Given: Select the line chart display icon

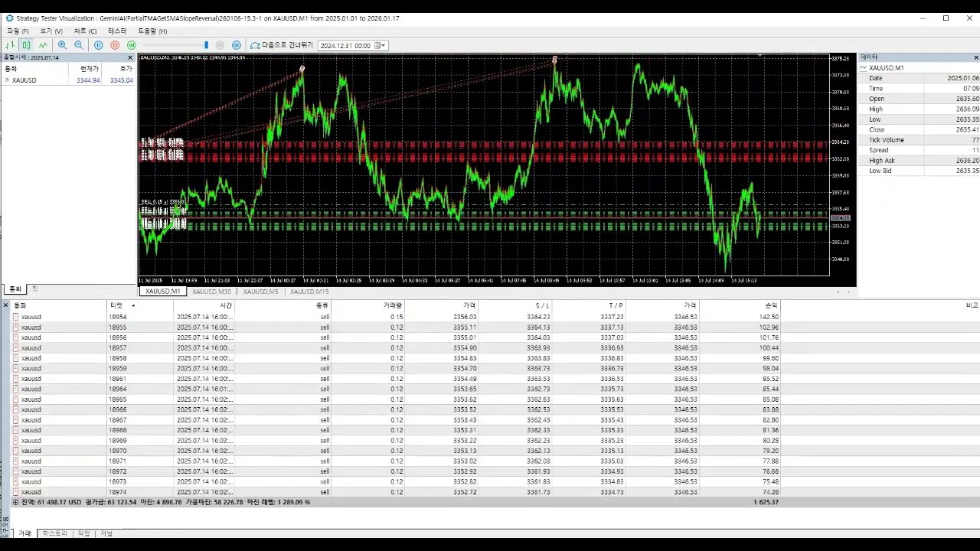Looking at the screenshot, I should click(43, 45).
